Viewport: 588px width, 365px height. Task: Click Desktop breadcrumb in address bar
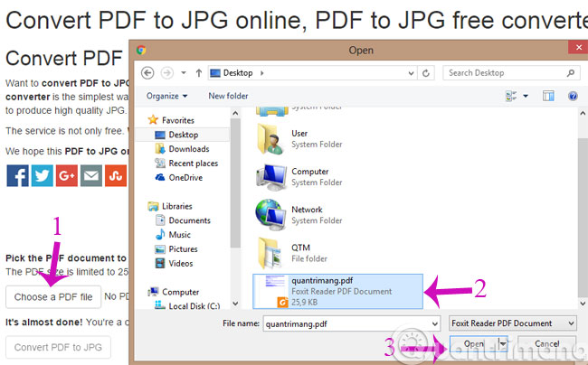pyautogui.click(x=238, y=72)
